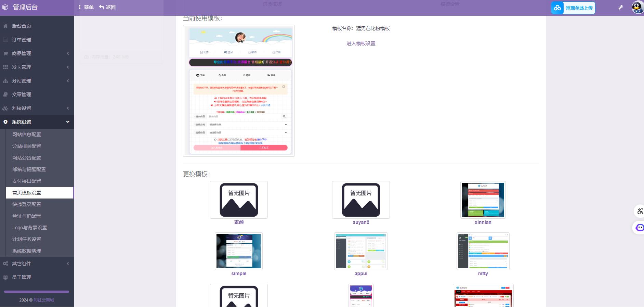Click the purple chat bot floating icon
The image size is (644, 307).
coord(640,228)
